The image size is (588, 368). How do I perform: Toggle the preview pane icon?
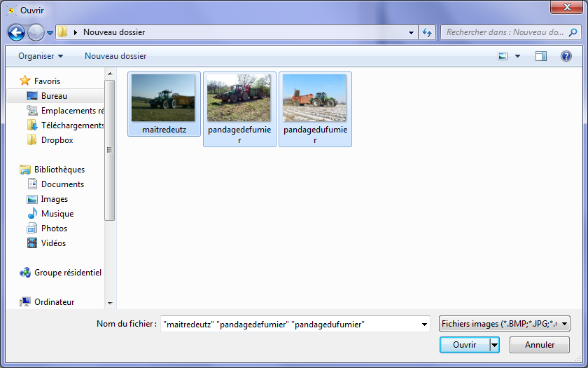coord(540,56)
